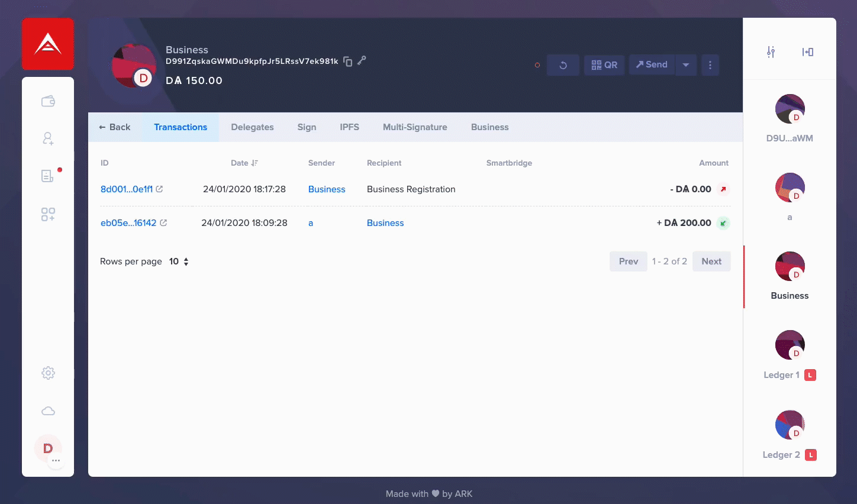This screenshot has height=504, width=857.
Task: Click the wallet balance 150.00
Action: [x=194, y=80]
